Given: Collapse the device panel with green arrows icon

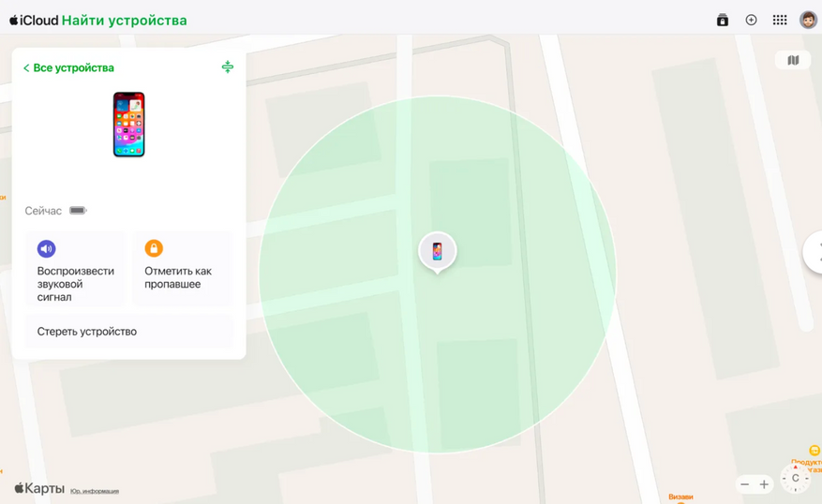Looking at the screenshot, I should tap(228, 67).
